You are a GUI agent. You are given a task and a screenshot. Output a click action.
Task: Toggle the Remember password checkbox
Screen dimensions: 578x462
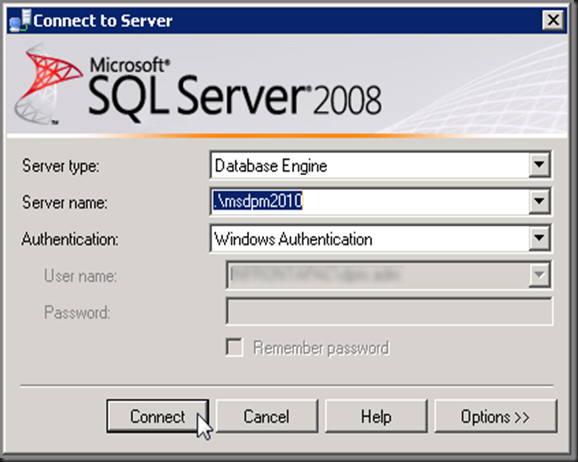pyautogui.click(x=234, y=347)
